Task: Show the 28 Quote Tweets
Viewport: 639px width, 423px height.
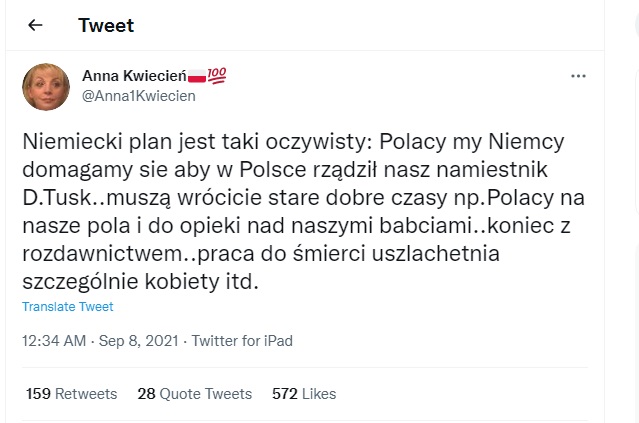Action: (x=194, y=394)
